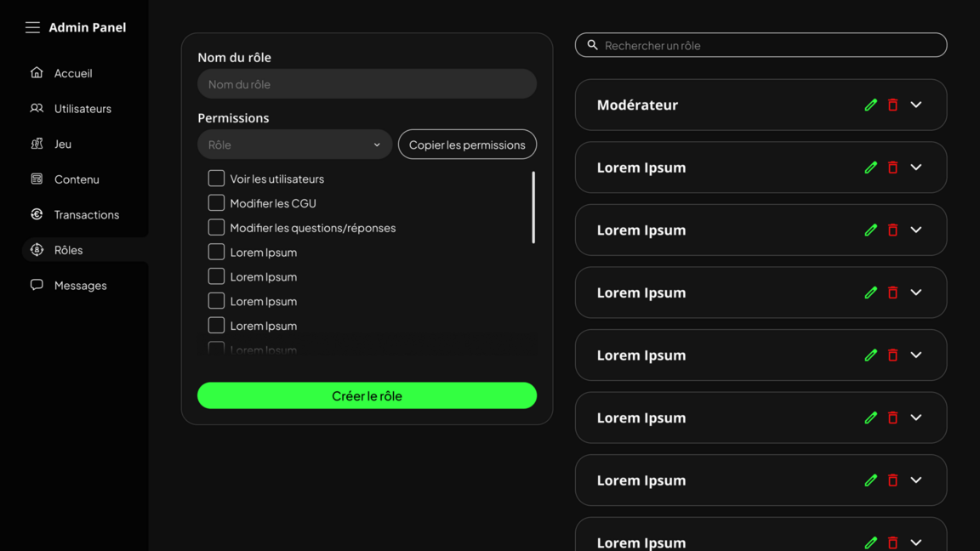The image size is (980, 551).
Task: Click the Admin Panel title
Action: pyautogui.click(x=88, y=27)
